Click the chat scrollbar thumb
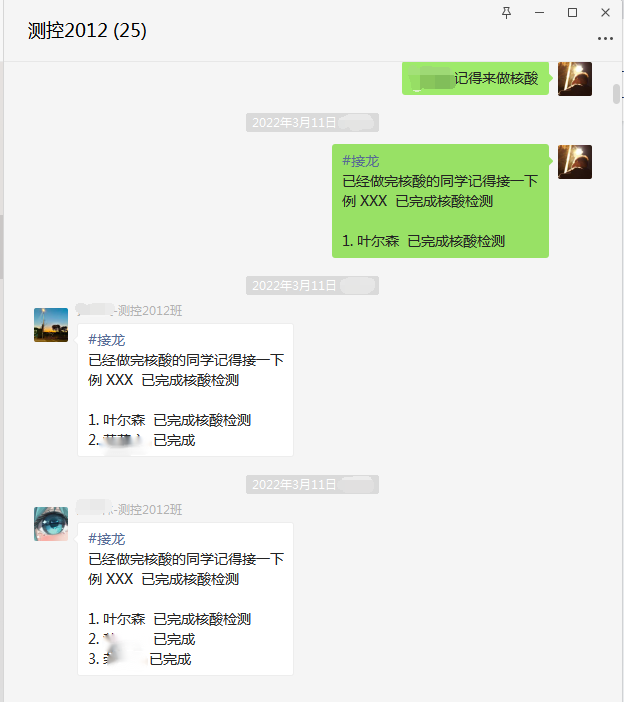This screenshot has width=624, height=702. [616, 94]
